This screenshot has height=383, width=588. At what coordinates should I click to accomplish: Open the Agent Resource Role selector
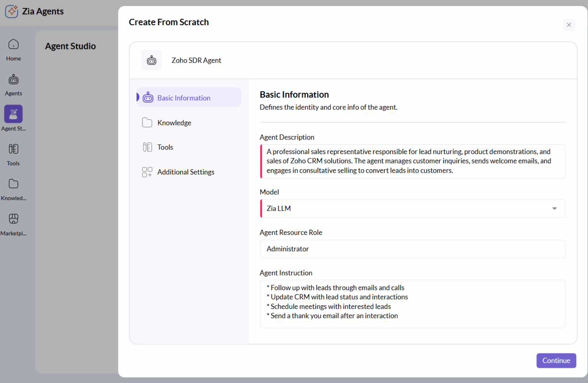click(412, 249)
